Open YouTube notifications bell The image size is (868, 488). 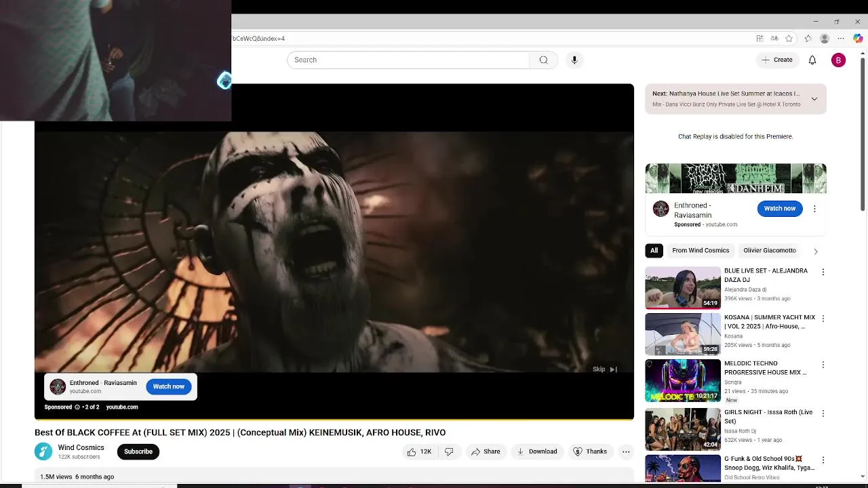coord(812,60)
